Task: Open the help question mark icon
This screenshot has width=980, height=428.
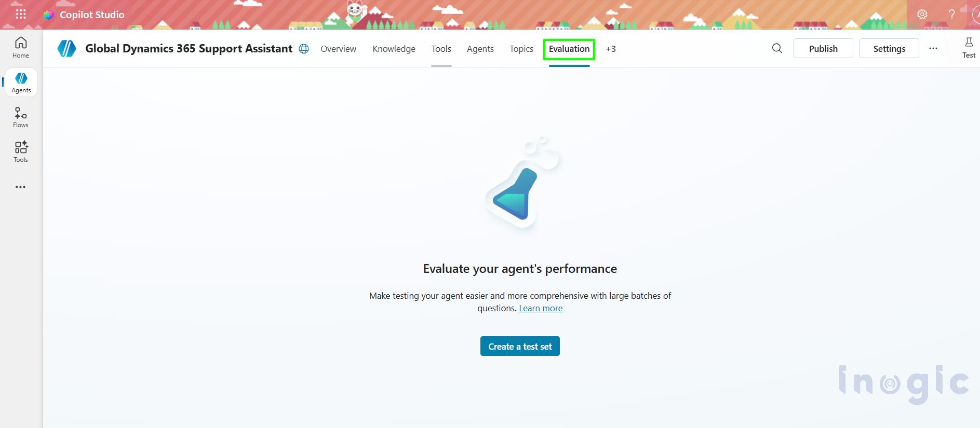Action: [x=951, y=15]
